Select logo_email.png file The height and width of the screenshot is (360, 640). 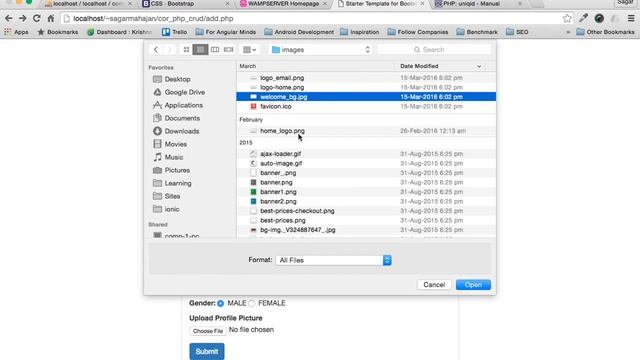pyautogui.click(x=366, y=78)
